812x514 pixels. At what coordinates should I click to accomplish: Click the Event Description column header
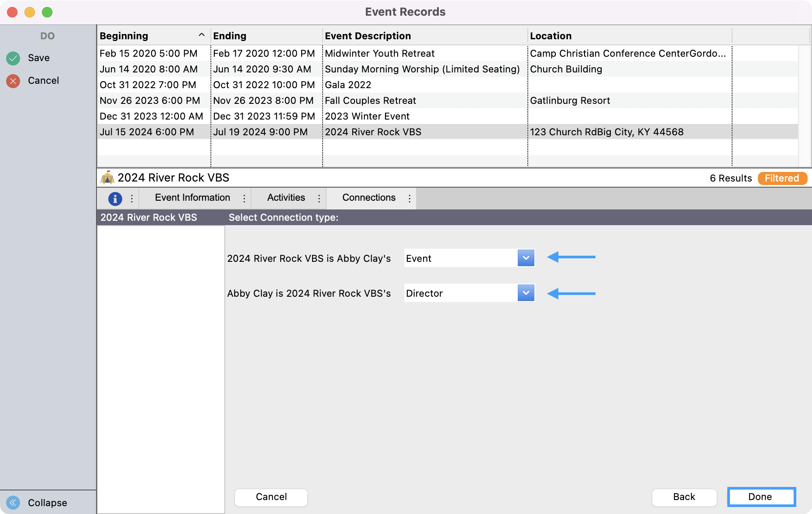[368, 36]
